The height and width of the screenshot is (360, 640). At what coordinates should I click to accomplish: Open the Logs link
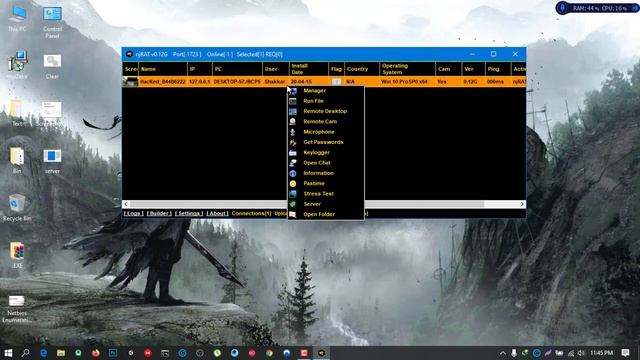133,213
